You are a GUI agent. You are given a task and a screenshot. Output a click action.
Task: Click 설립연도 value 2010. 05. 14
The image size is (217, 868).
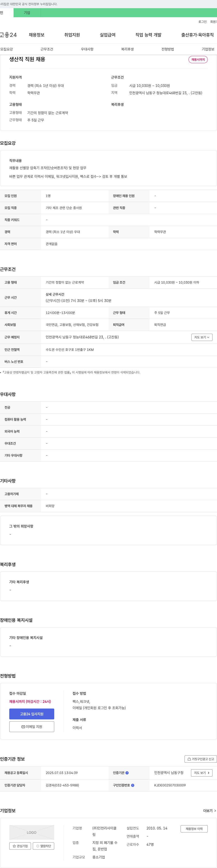coord(157,828)
